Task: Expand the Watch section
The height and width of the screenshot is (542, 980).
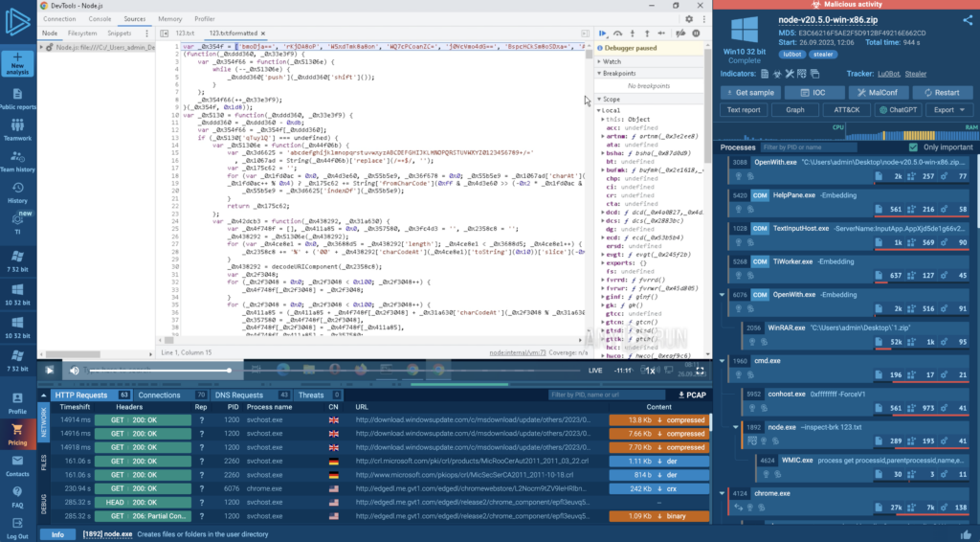Action: (612, 61)
